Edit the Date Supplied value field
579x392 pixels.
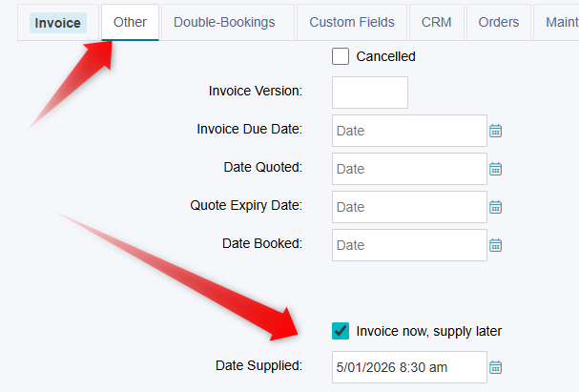coord(408,366)
